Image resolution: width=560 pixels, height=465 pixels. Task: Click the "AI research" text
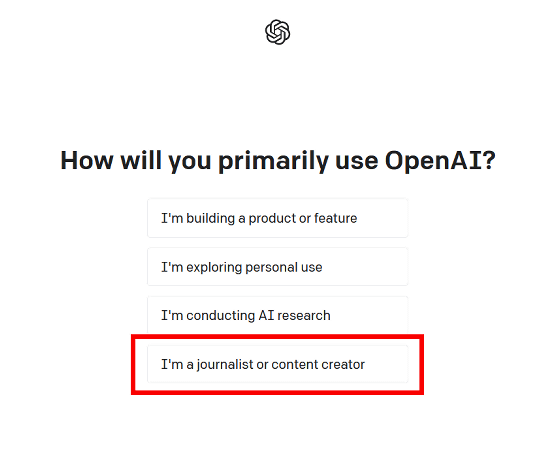click(294, 316)
